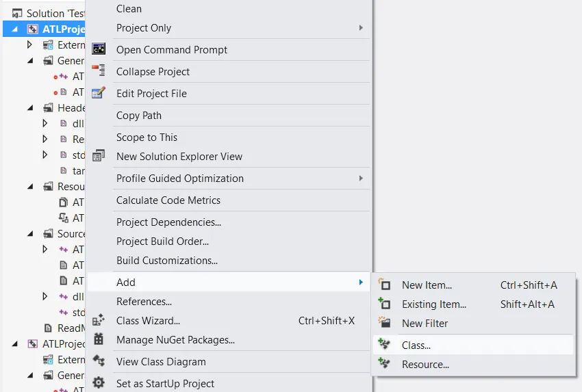Select Resource... in the Add submenu
The image size is (582, 392).
pyautogui.click(x=425, y=365)
